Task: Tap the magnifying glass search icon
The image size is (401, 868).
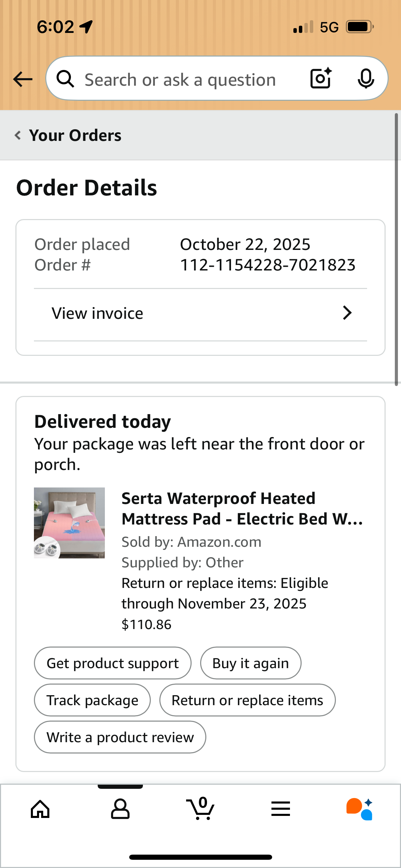Action: [x=65, y=79]
